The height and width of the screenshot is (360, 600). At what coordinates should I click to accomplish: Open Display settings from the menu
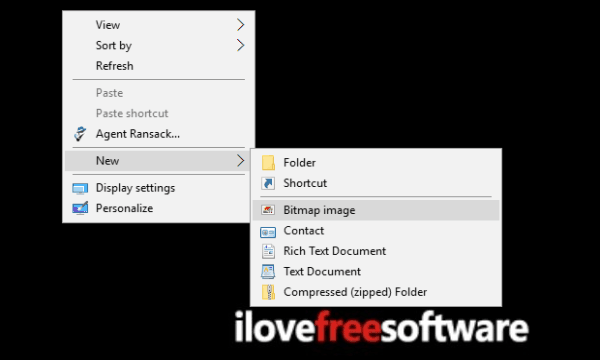click(x=158, y=188)
